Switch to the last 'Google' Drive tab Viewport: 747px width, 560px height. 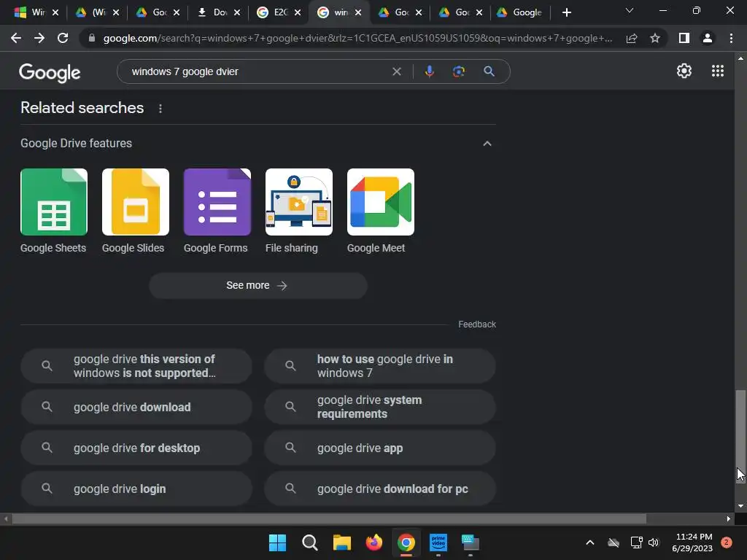(519, 12)
